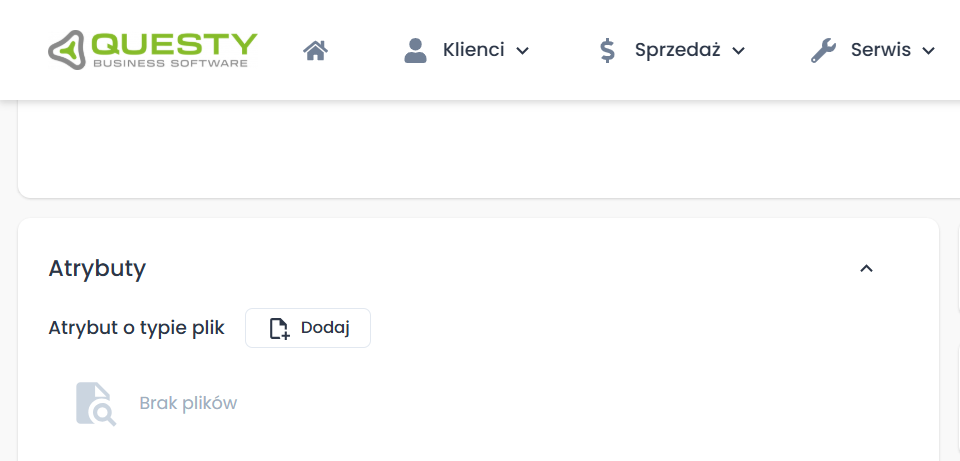The image size is (960, 461).
Task: Expand the Sprzedaż dropdown arrow
Action: 739,51
